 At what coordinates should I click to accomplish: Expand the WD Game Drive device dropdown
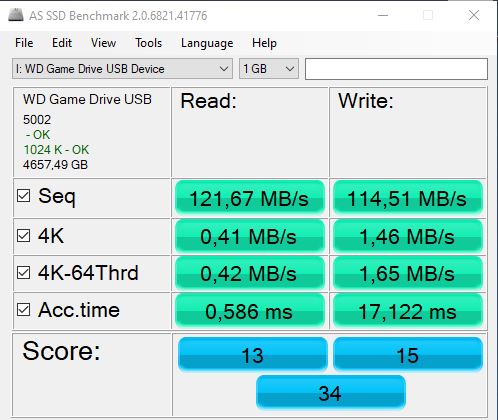tap(122, 69)
